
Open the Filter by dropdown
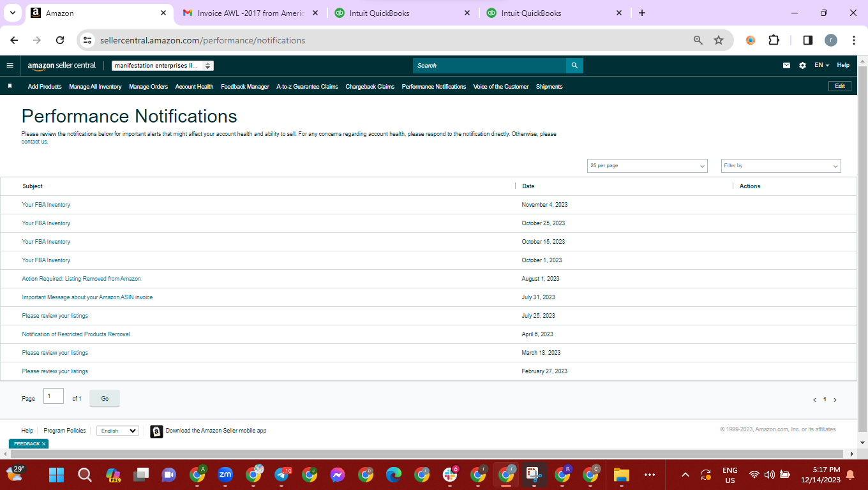(781, 166)
